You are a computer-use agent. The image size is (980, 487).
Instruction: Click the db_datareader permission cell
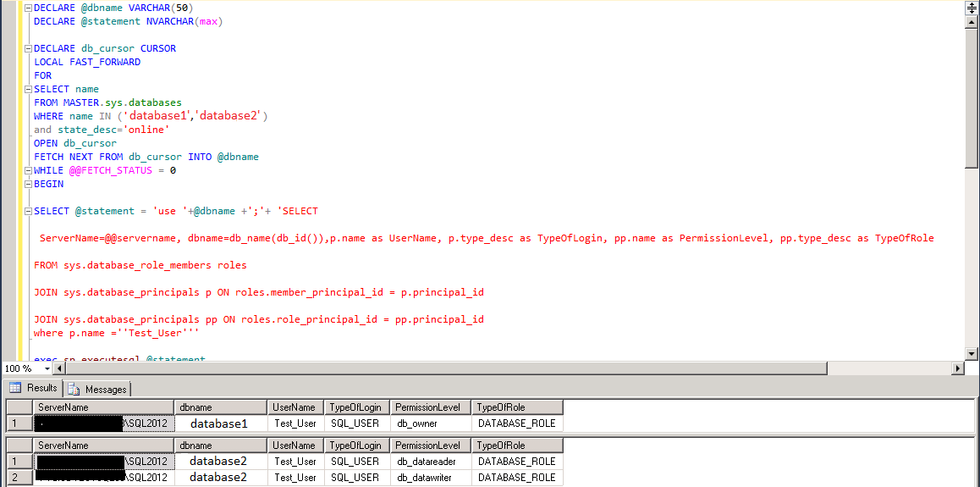[x=431, y=462]
